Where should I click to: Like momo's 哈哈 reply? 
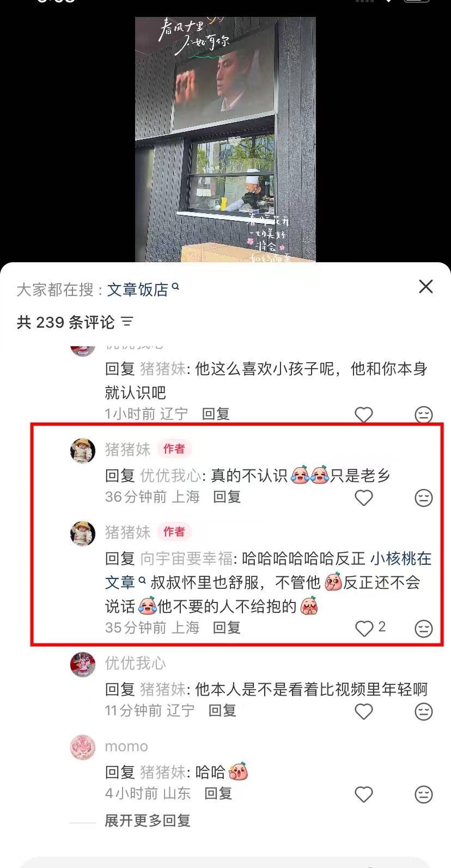pyautogui.click(x=364, y=794)
